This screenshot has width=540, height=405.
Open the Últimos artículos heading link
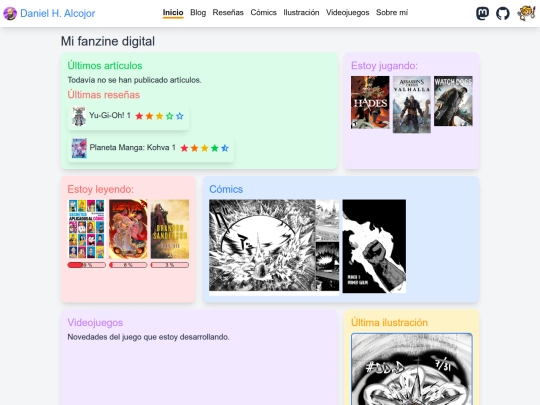click(105, 65)
